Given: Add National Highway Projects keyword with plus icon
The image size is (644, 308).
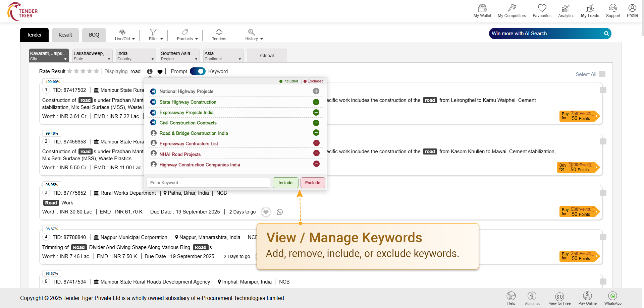Looking at the screenshot, I should [x=316, y=91].
